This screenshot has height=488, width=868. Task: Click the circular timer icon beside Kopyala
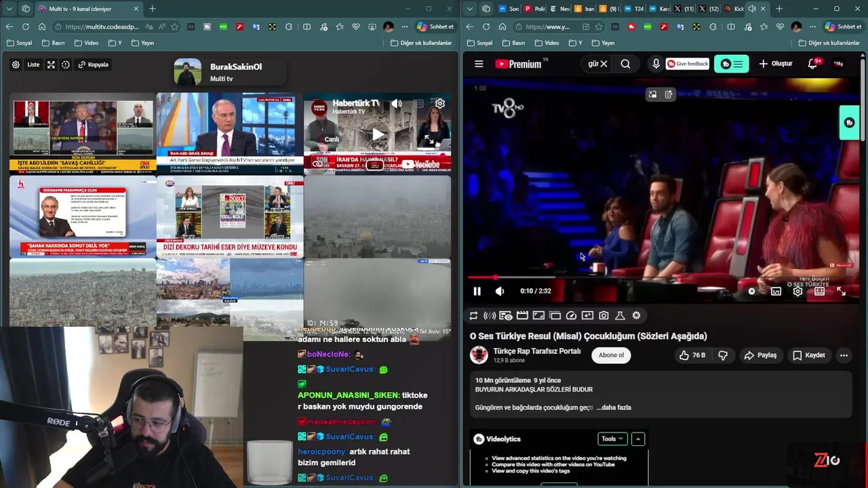pos(66,64)
